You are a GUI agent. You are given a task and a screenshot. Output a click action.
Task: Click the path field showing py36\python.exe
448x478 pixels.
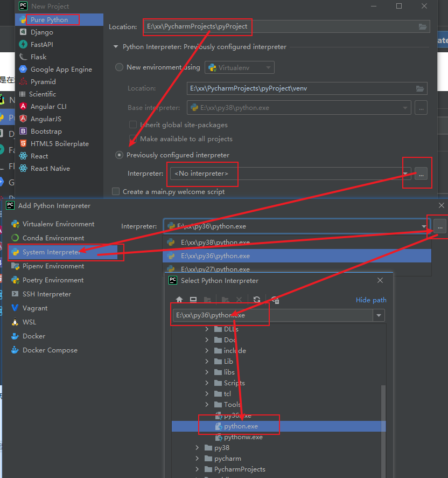click(273, 315)
